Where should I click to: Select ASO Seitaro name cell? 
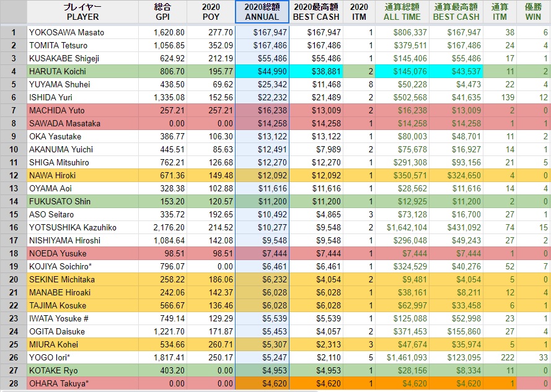pyautogui.click(x=82, y=214)
